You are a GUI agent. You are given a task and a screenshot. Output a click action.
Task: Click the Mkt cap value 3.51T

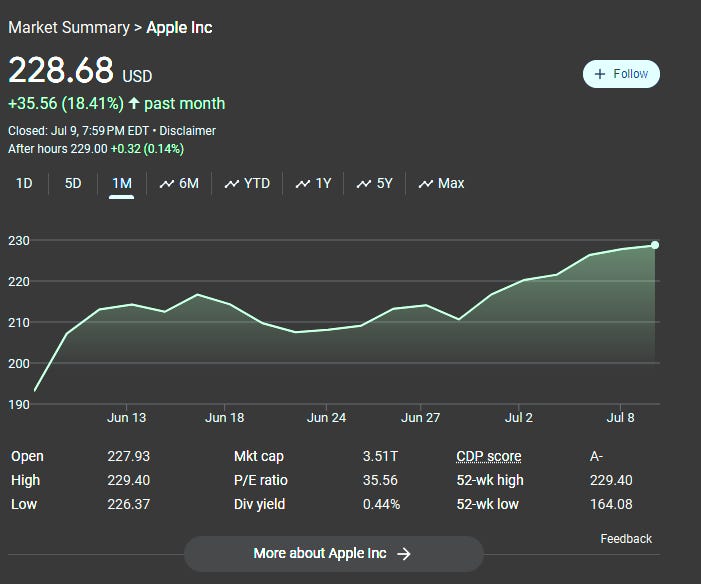click(x=380, y=456)
